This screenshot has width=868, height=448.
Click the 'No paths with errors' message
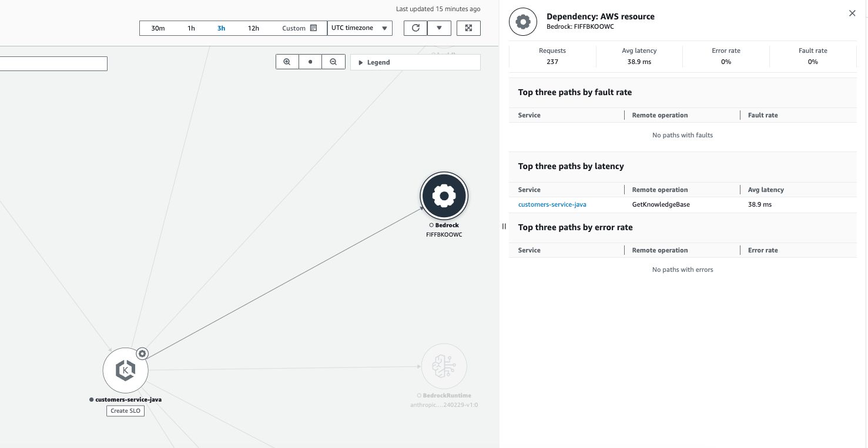[683, 270]
